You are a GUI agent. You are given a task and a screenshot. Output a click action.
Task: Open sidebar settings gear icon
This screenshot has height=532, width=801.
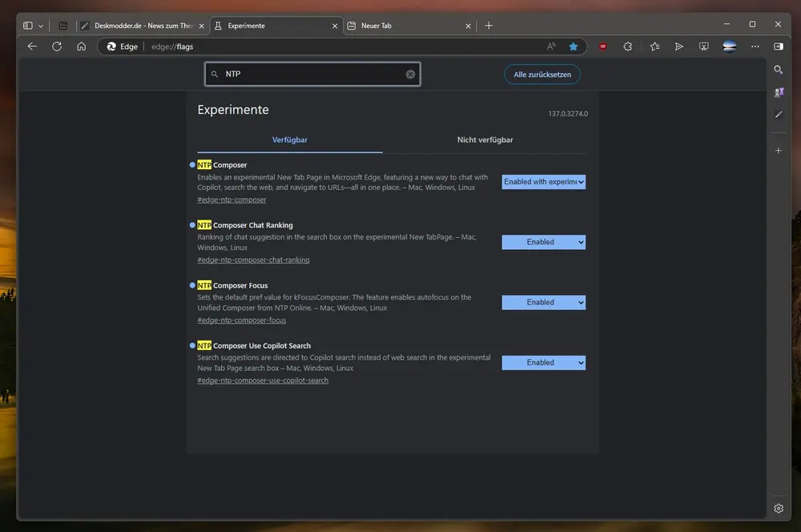779,509
